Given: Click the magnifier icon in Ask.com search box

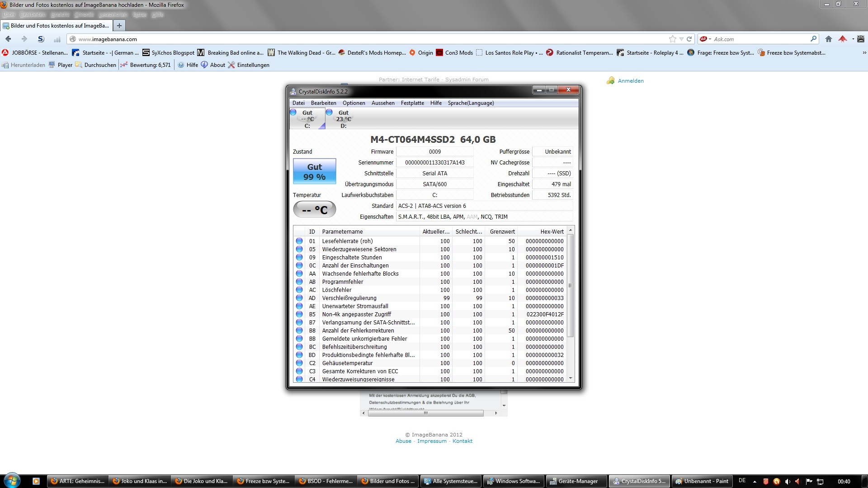Looking at the screenshot, I should (x=813, y=39).
